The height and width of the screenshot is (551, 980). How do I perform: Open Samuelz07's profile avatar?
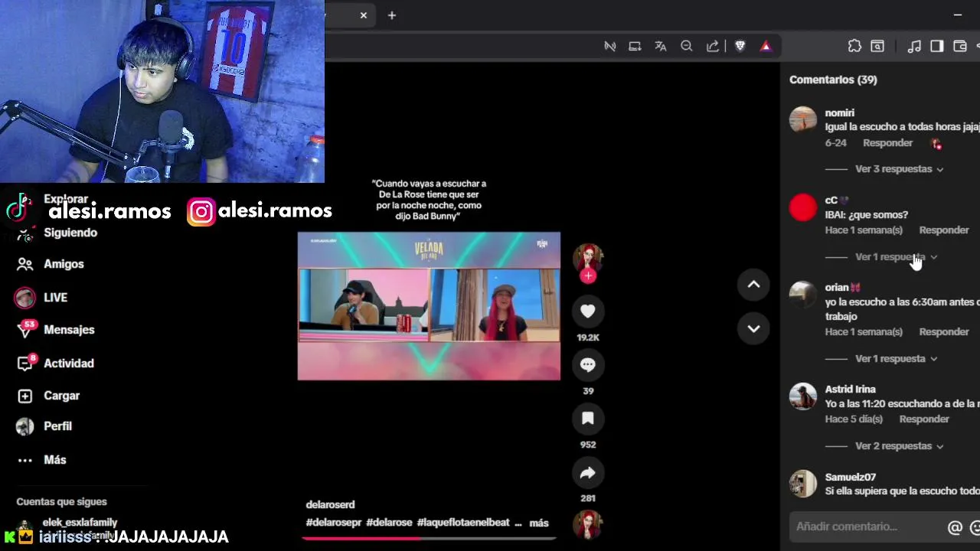803,484
